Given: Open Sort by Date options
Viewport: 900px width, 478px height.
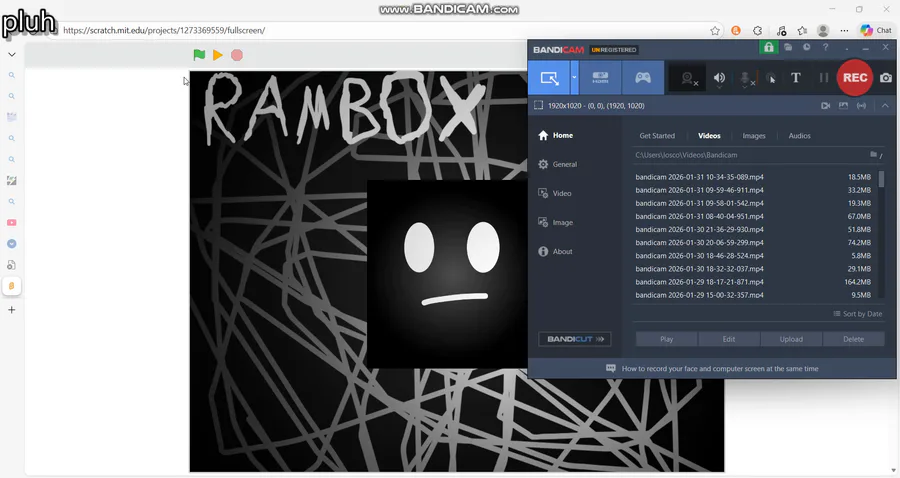Looking at the screenshot, I should click(858, 314).
